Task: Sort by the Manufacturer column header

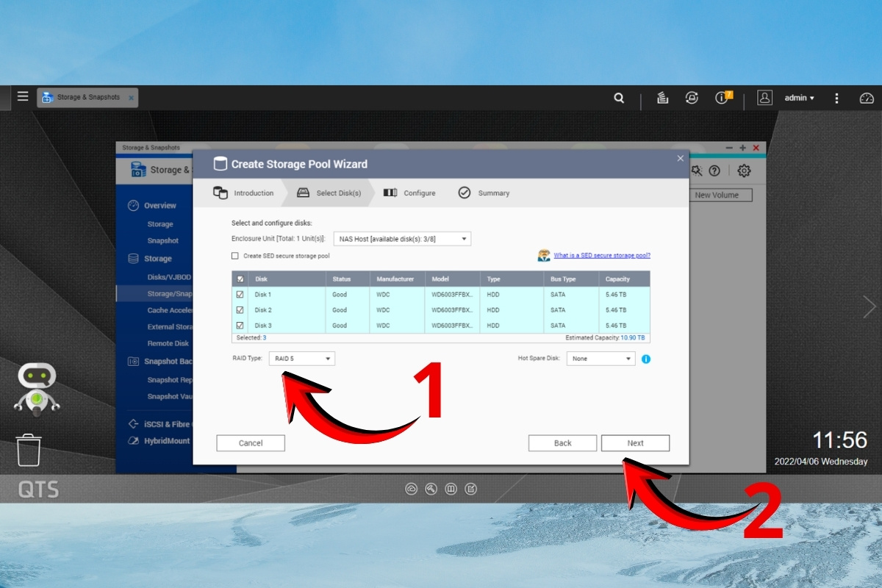Action: click(x=397, y=279)
